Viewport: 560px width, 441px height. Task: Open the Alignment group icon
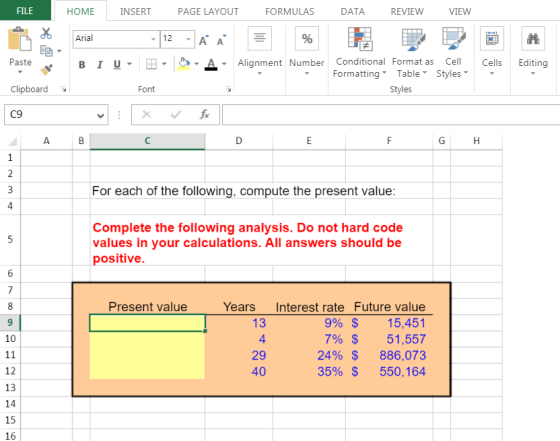tap(260, 38)
